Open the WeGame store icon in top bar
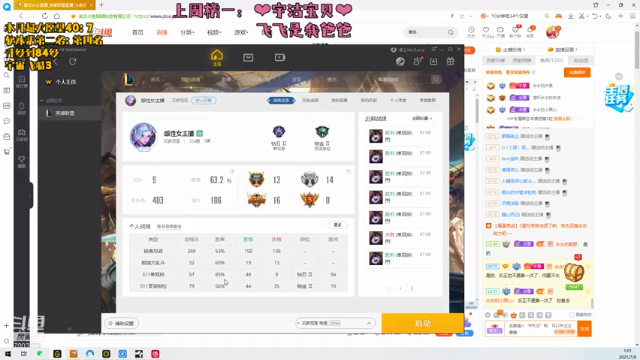640x360 pixels. (248, 58)
